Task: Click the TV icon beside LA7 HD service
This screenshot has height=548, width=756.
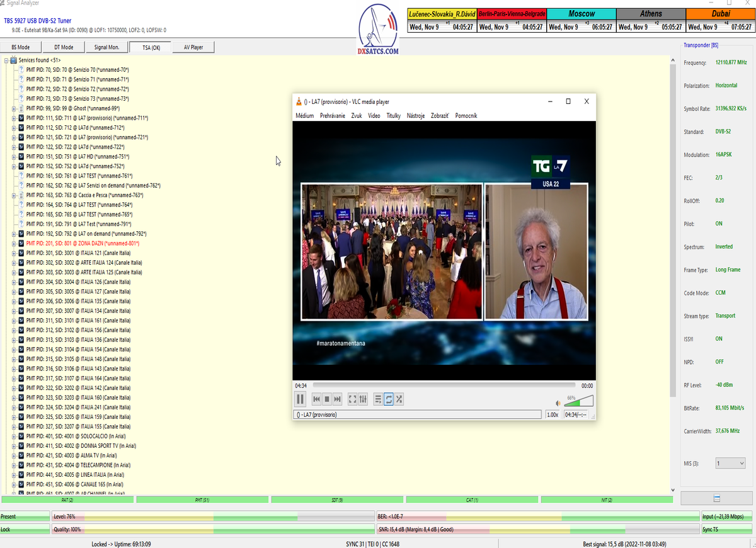Action: tap(21, 157)
